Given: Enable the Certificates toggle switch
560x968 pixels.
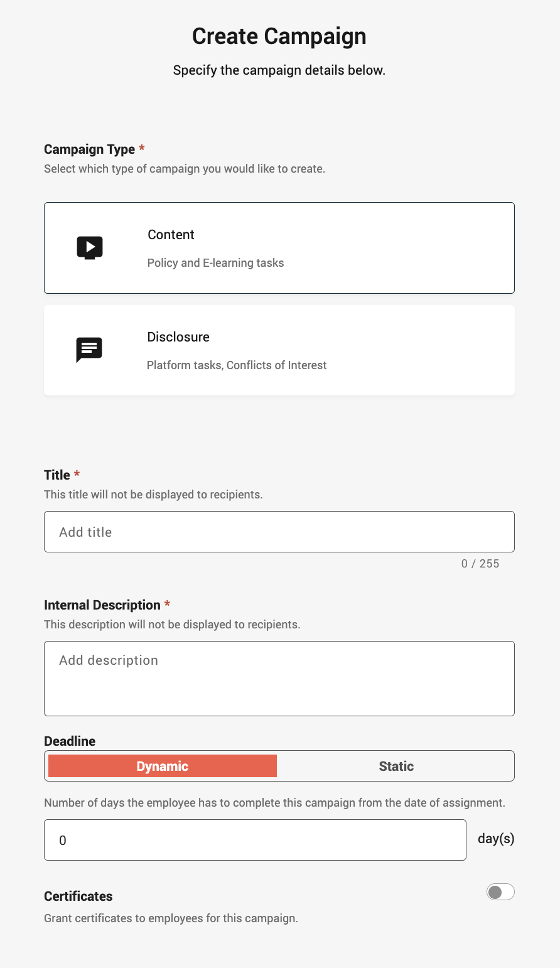Looking at the screenshot, I should click(x=500, y=892).
